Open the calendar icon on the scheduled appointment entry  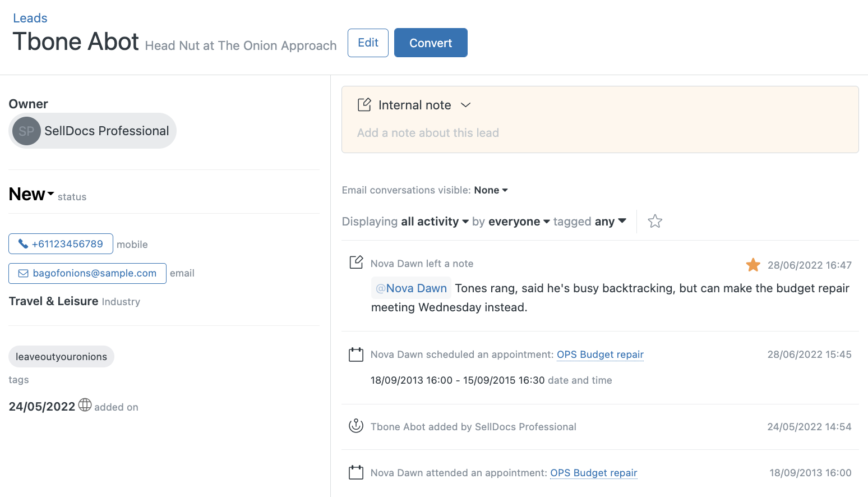click(356, 354)
